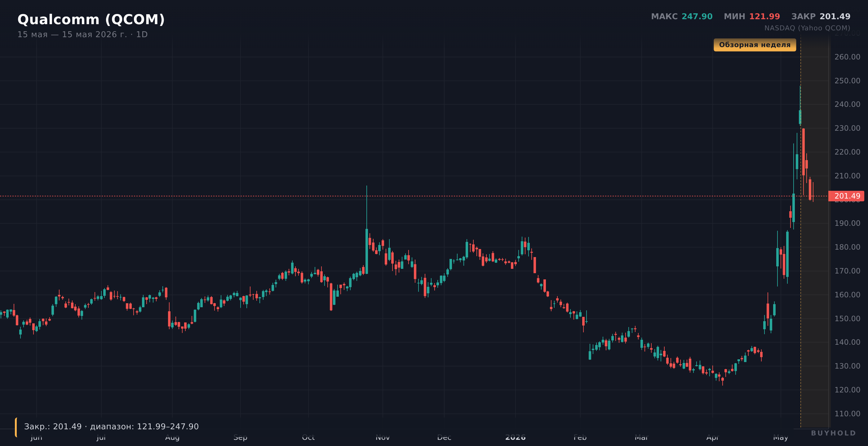Click the Jul month label on time axis
The width and height of the screenshot is (868, 446).
(101, 437)
